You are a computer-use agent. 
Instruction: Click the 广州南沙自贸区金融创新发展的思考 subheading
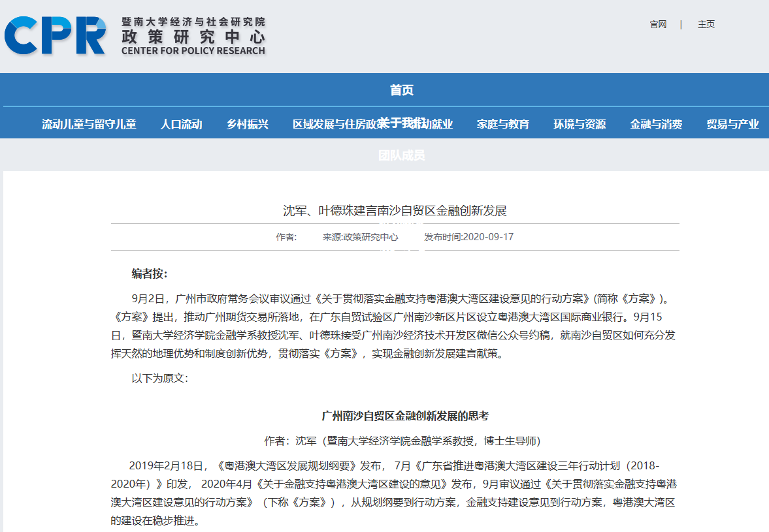click(405, 416)
